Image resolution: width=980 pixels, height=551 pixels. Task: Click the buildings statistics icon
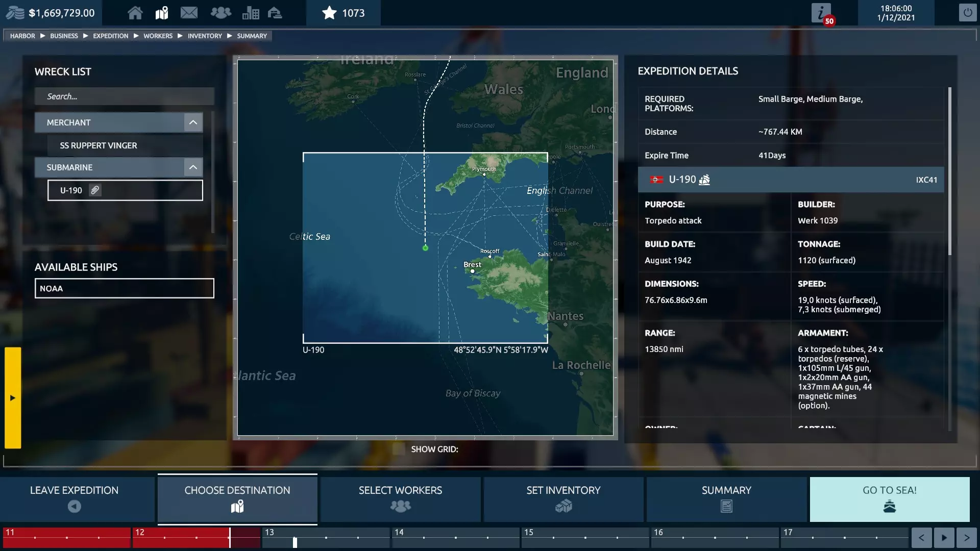pos(250,13)
